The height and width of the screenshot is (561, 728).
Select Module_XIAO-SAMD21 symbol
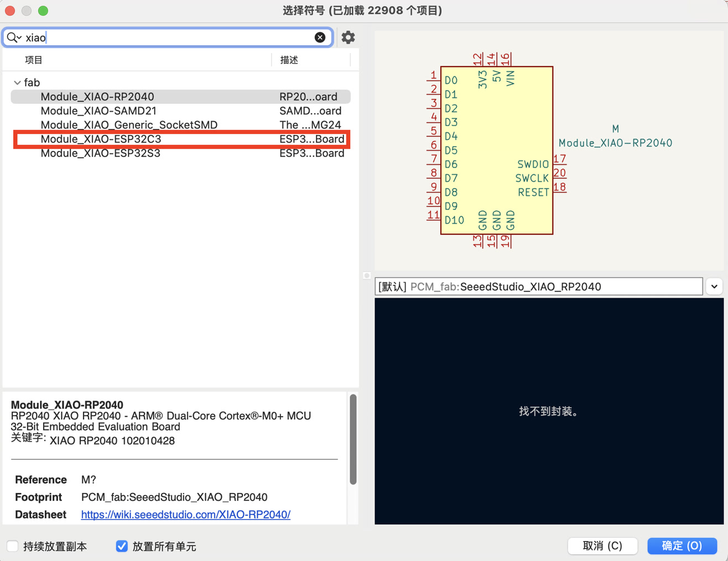[x=180, y=111]
